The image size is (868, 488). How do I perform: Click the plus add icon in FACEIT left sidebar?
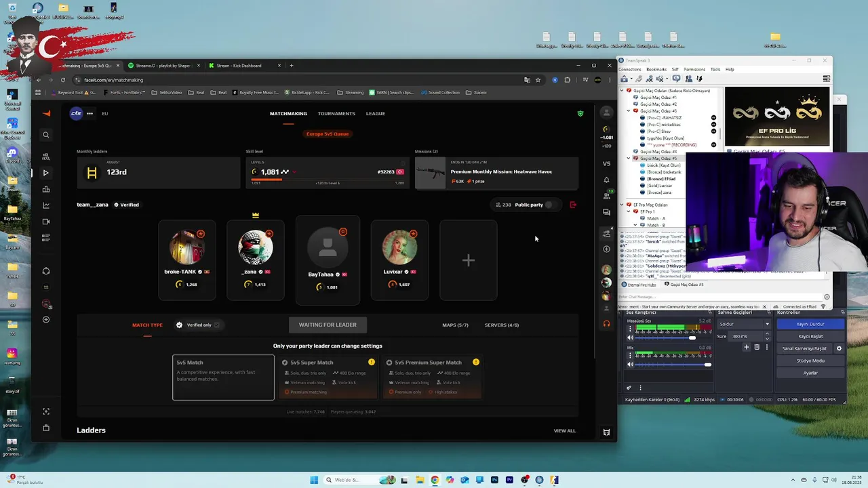pyautogui.click(x=46, y=319)
